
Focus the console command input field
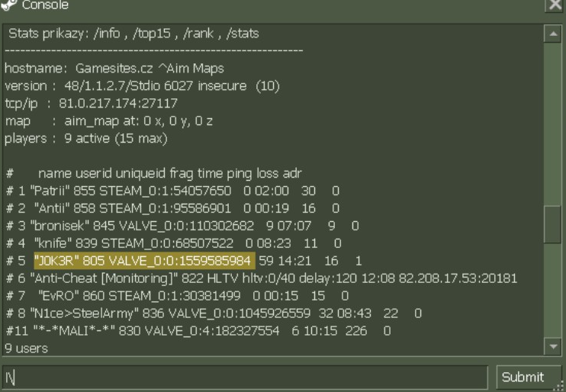coord(246,377)
